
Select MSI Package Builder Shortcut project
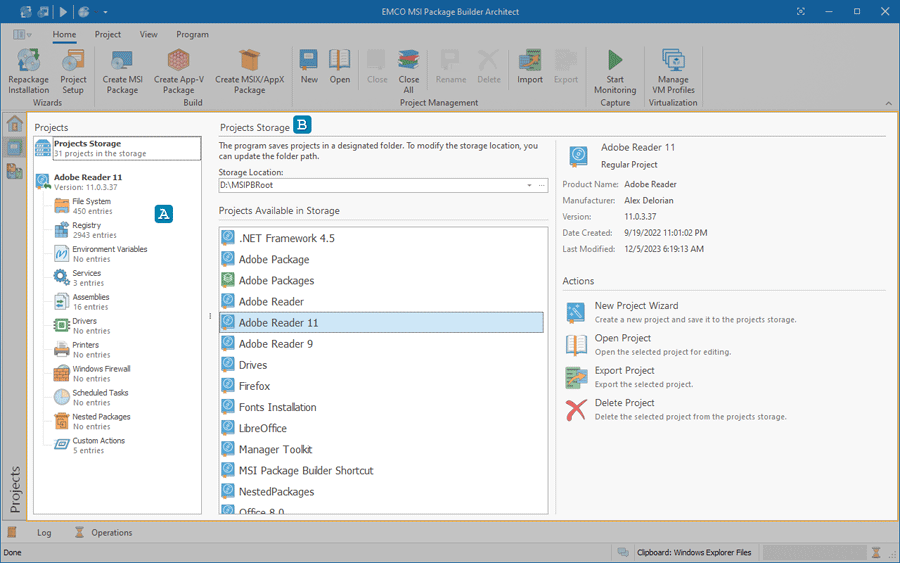click(x=381, y=471)
